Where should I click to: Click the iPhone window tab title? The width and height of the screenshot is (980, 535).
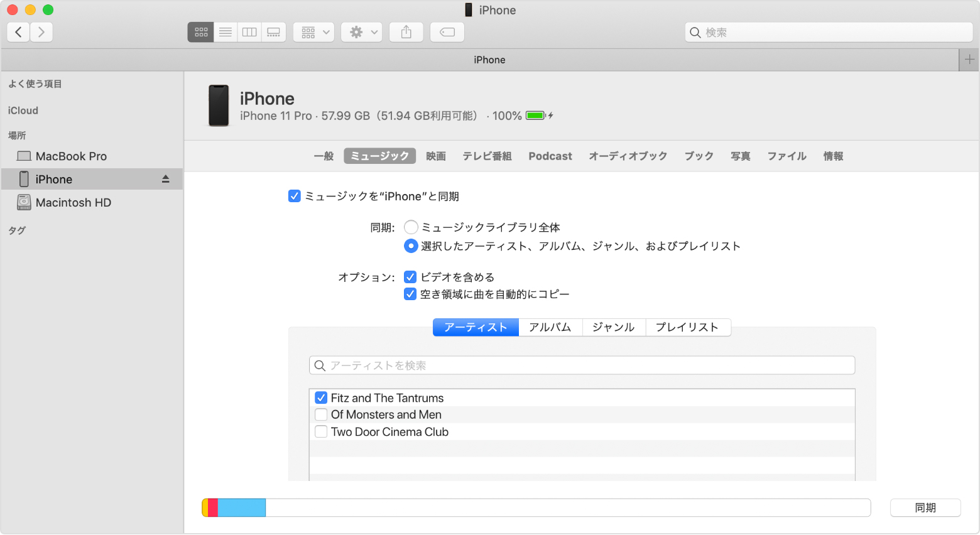point(489,60)
